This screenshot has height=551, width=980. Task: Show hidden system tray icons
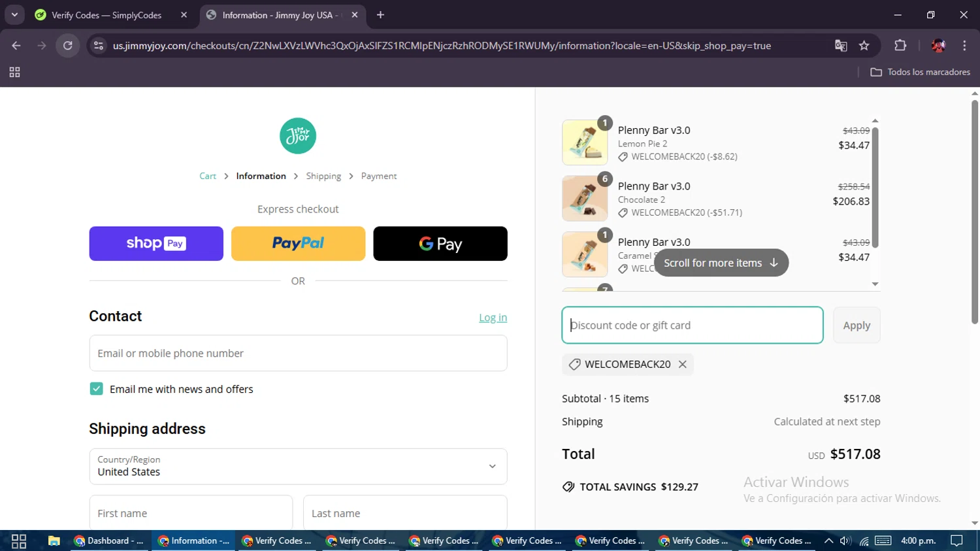point(828,541)
